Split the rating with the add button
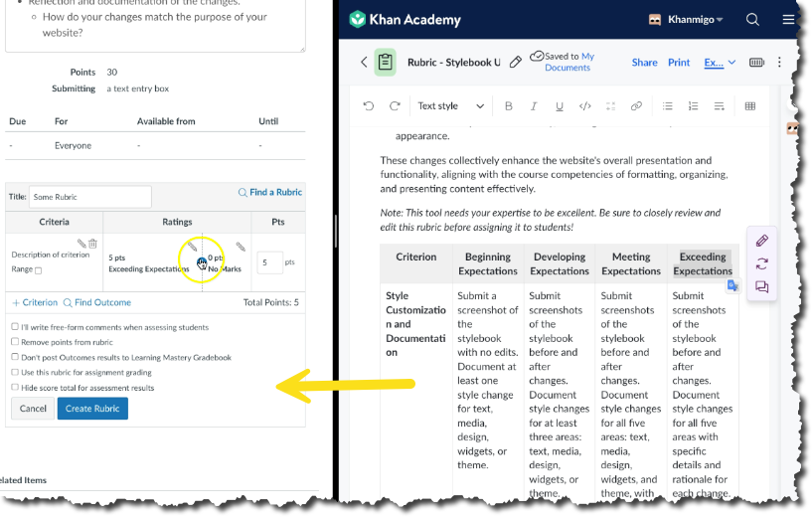Image resolution: width=812 pixels, height=517 pixels. (x=202, y=263)
